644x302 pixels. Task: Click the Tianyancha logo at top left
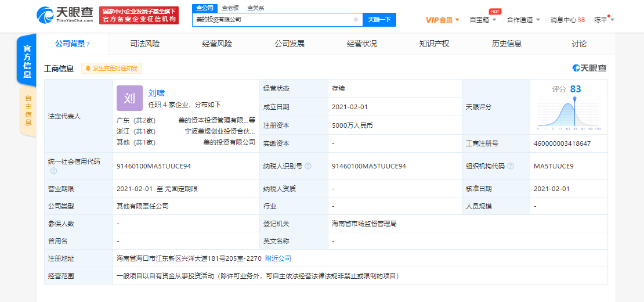(x=65, y=15)
